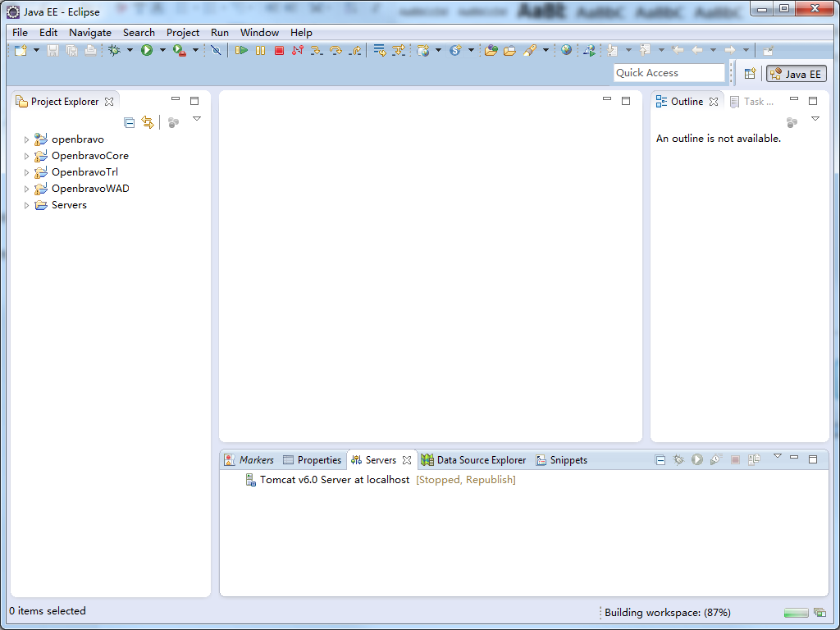840x630 pixels.
Task: Click the Disconnect toolbar icon
Action: 298,50
